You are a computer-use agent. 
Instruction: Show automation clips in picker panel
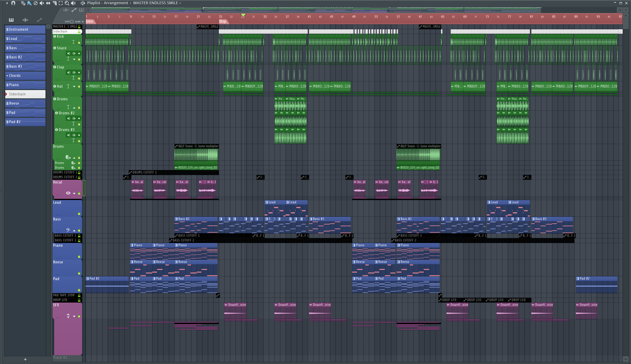coord(39,20)
